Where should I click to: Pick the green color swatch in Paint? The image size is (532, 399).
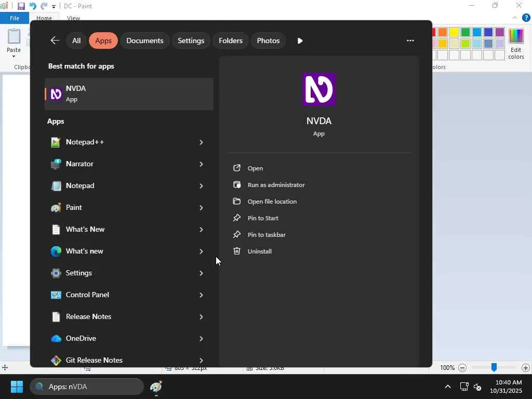click(x=465, y=32)
